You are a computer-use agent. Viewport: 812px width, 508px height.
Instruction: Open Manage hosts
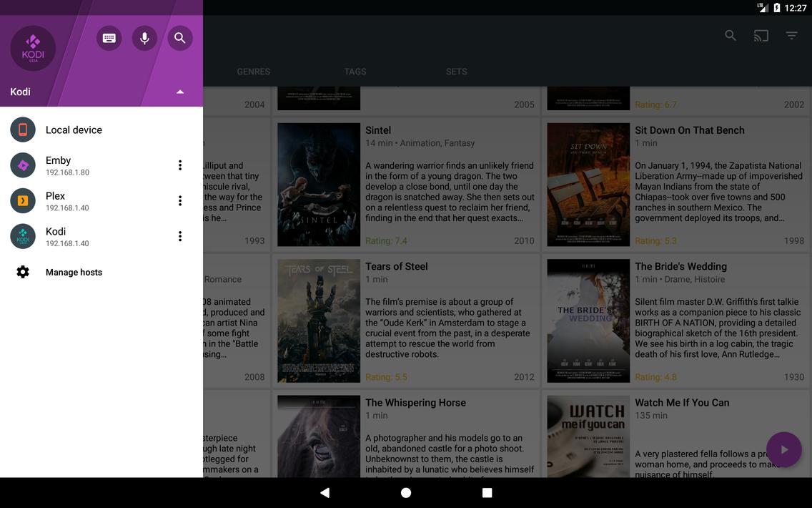tap(101, 272)
